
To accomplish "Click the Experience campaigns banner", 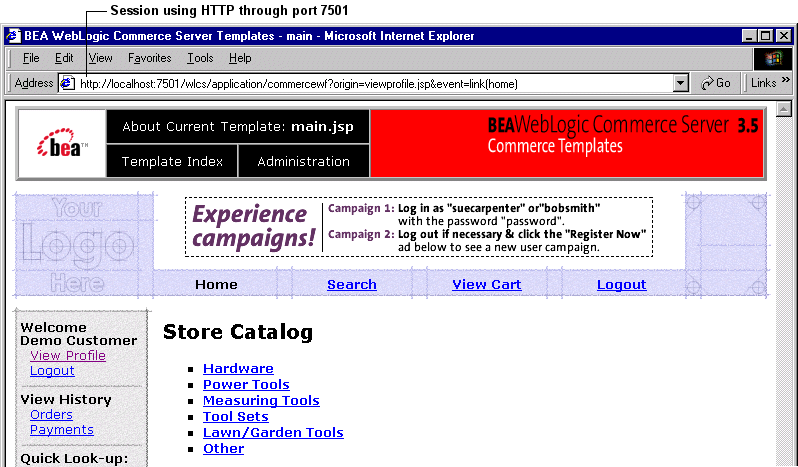I will [x=419, y=227].
